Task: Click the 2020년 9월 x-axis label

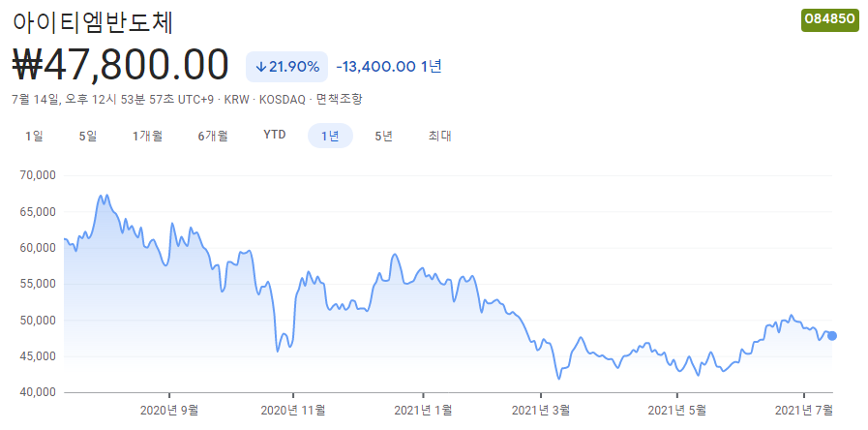Action: coord(168,411)
